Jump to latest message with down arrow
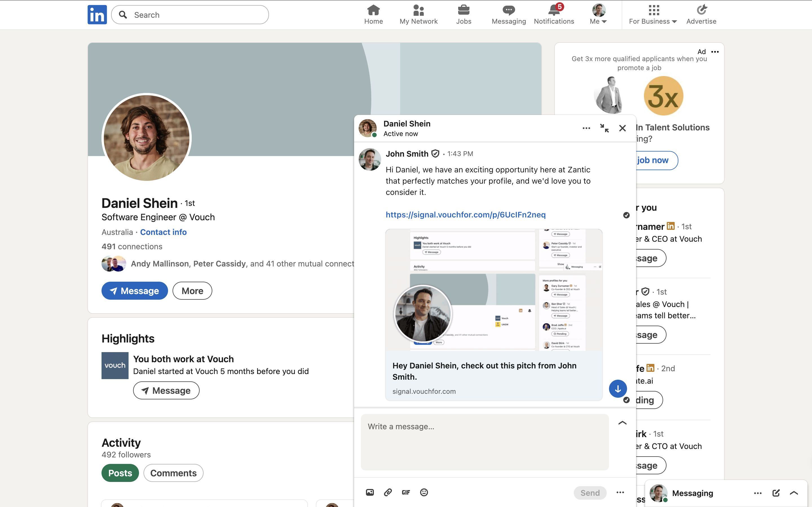The width and height of the screenshot is (812, 507). point(618,389)
